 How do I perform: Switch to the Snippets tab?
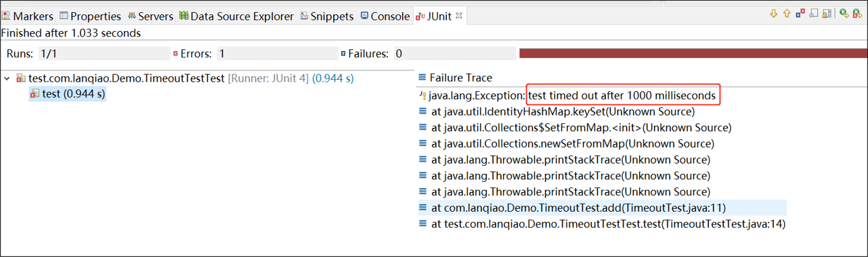click(327, 16)
